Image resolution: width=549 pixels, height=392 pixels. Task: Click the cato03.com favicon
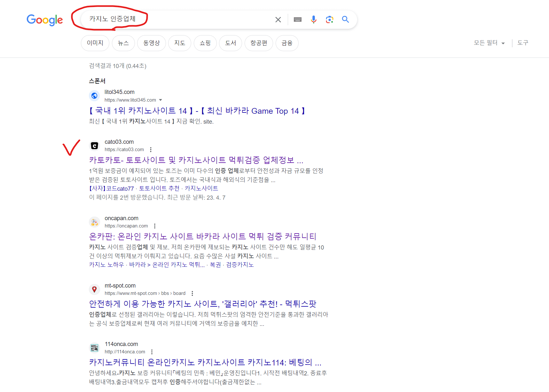[94, 146]
